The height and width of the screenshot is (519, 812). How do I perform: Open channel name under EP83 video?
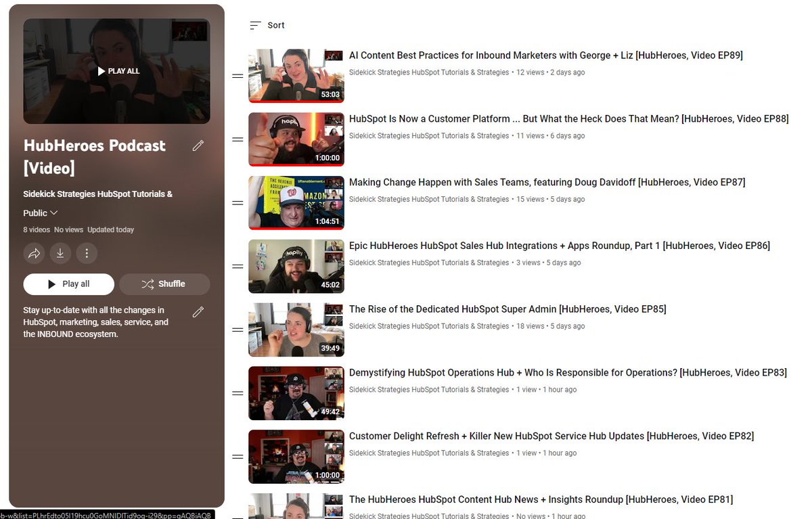tap(429, 390)
